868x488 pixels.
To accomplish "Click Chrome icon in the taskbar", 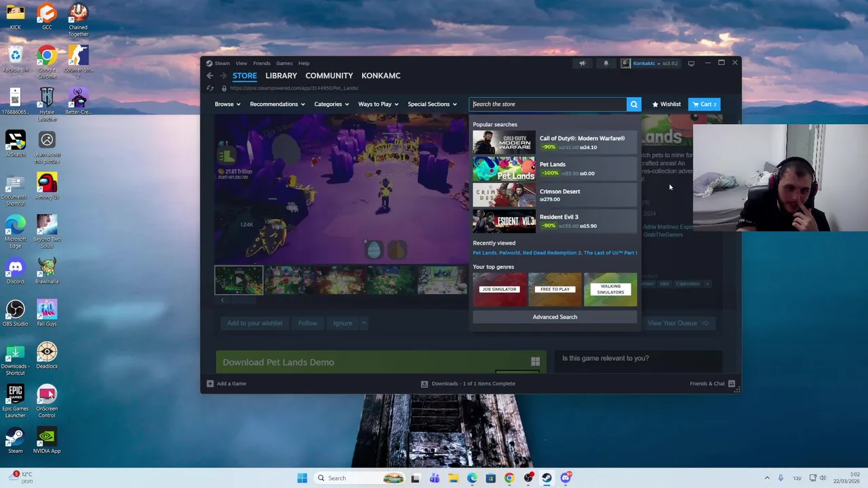I will (x=509, y=478).
